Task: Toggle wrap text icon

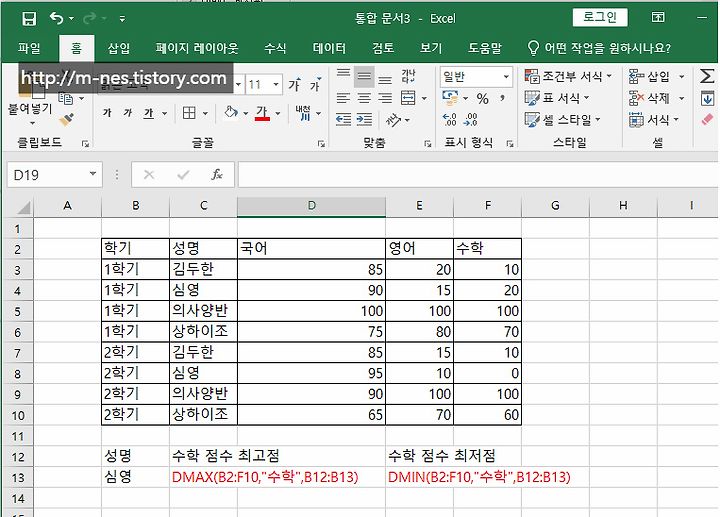Action: (x=408, y=76)
